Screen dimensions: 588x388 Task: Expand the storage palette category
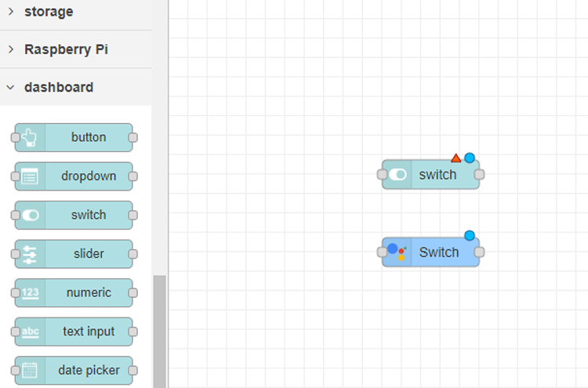pyautogui.click(x=48, y=12)
